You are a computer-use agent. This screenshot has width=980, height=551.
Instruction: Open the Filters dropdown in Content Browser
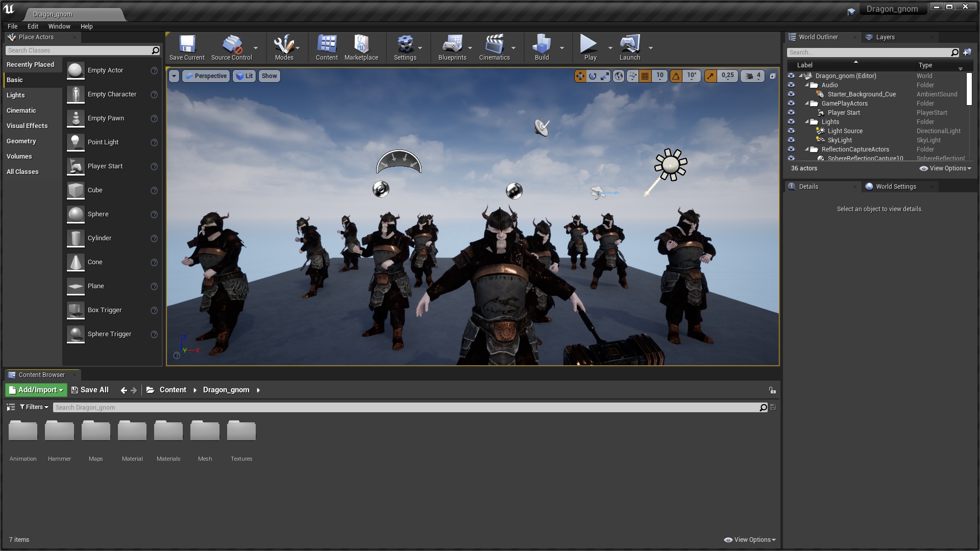click(34, 407)
